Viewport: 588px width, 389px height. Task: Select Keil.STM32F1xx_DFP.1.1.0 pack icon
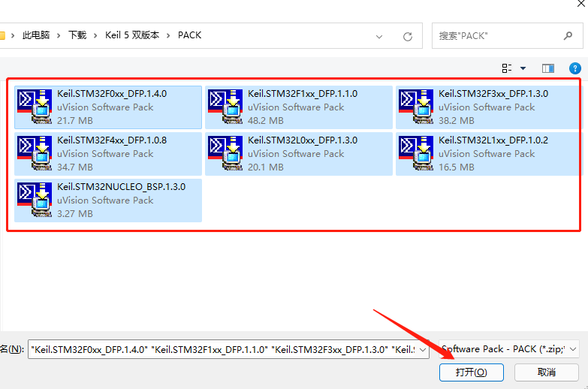tap(225, 107)
